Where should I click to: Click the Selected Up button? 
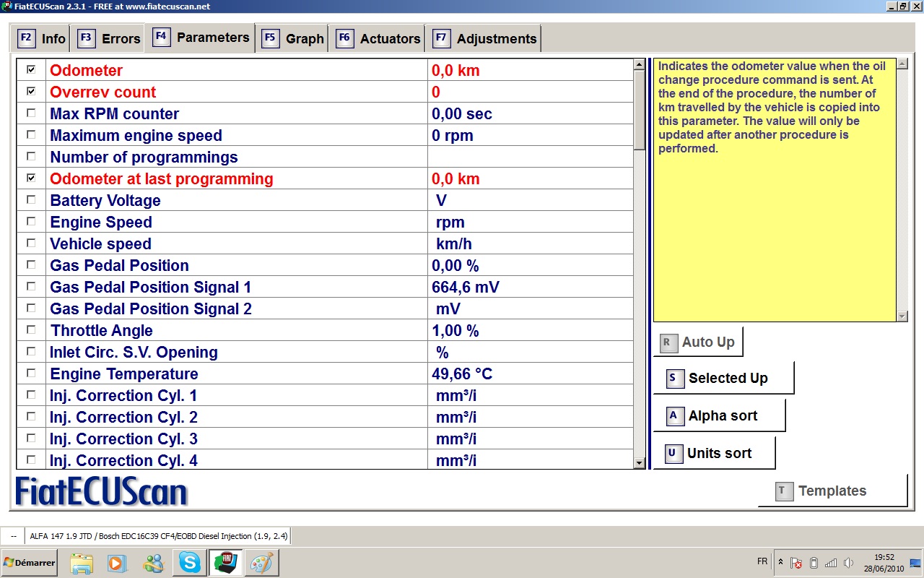click(x=723, y=378)
